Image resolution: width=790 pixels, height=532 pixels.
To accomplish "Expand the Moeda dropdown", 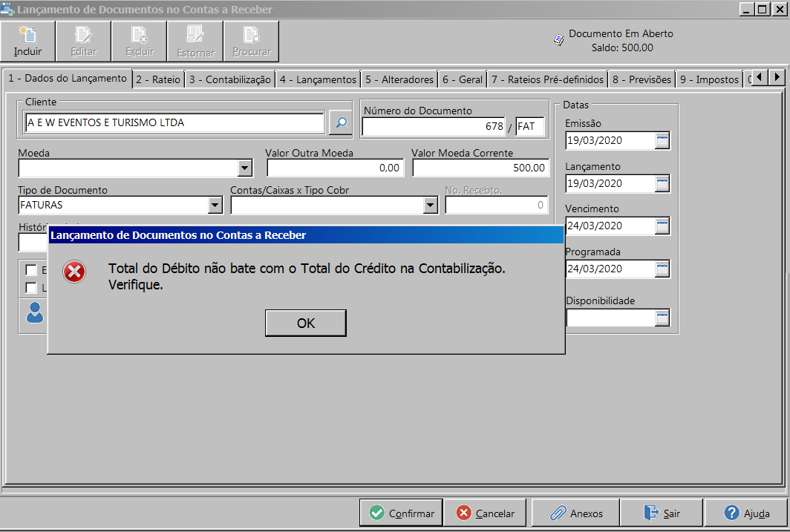I will 245,168.
